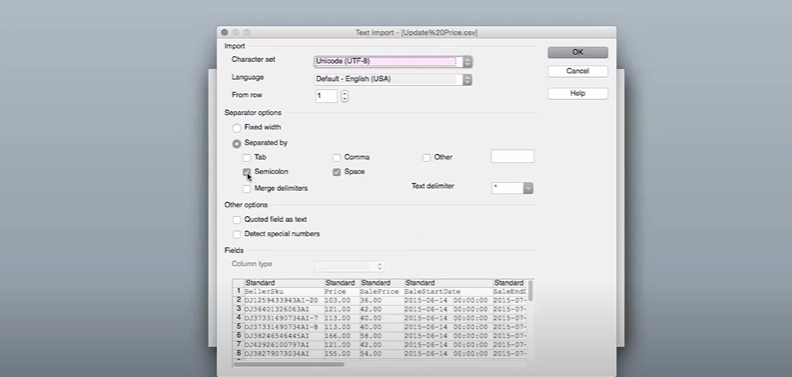
Task: Click the Standard header above SellerSku
Action: coord(284,282)
